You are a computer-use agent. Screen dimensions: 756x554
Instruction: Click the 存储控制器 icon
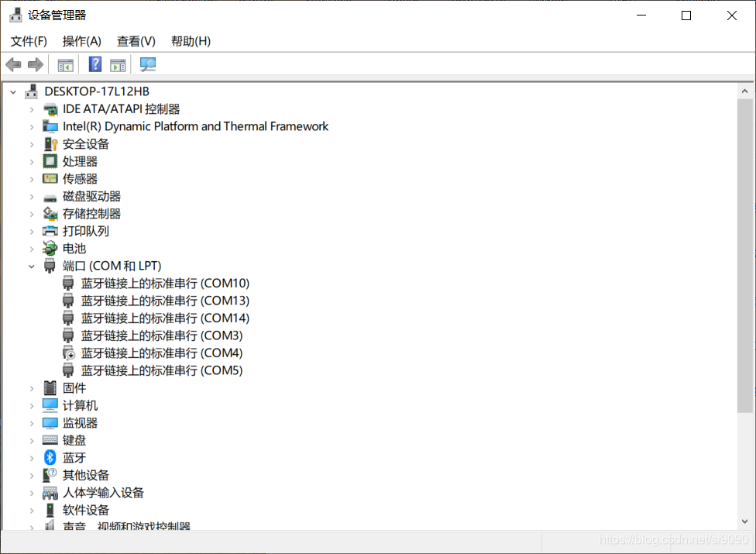point(50,214)
